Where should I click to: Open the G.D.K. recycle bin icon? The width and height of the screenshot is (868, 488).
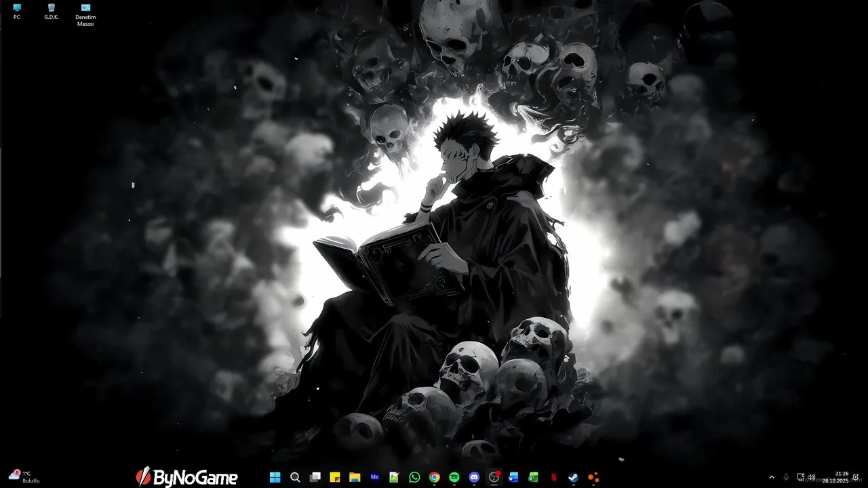[x=52, y=12]
